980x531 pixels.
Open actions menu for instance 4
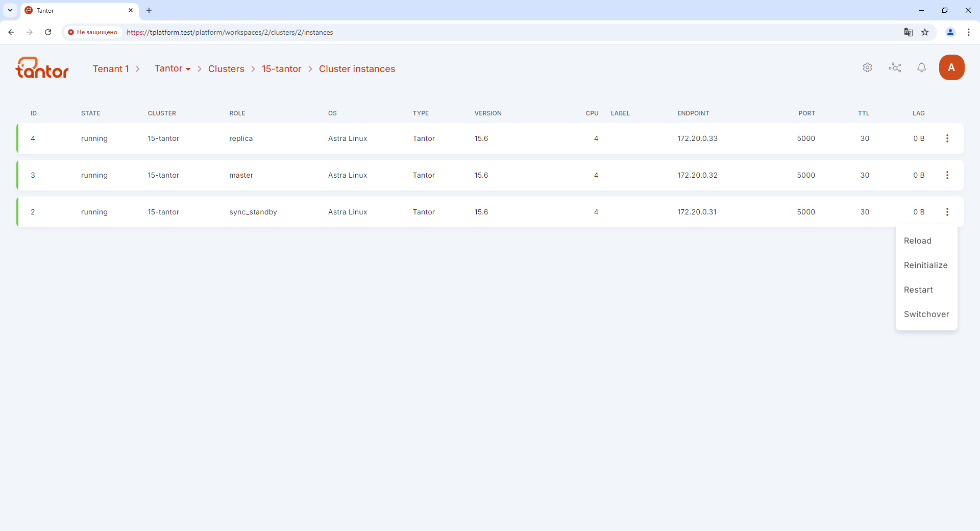coord(947,138)
